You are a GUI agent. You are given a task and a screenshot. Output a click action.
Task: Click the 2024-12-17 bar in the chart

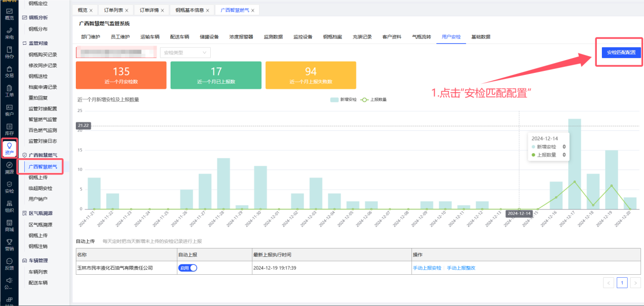575,164
